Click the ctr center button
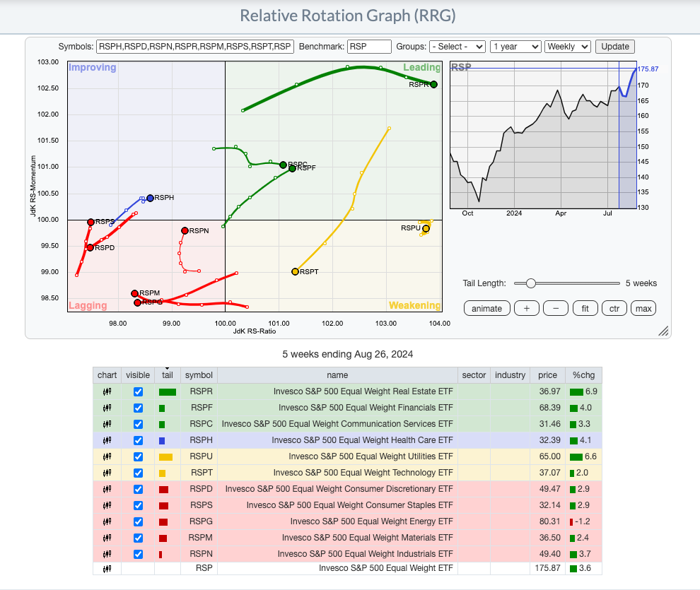700x590 pixels. (614, 309)
